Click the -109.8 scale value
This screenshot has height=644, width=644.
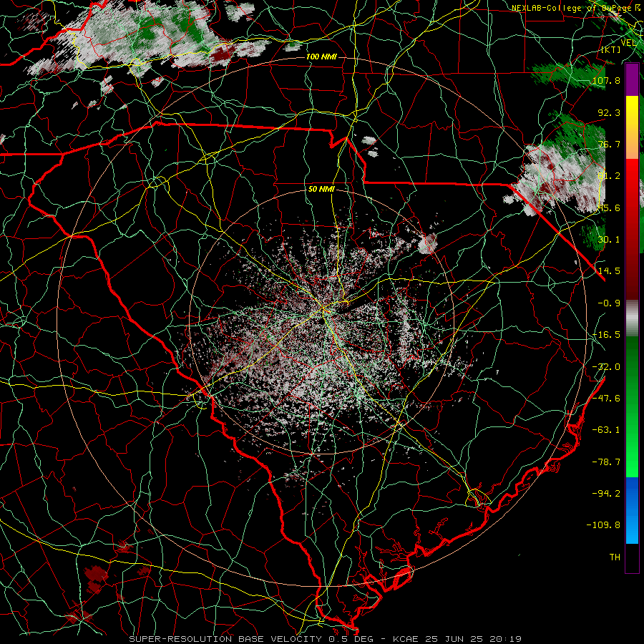tap(603, 525)
